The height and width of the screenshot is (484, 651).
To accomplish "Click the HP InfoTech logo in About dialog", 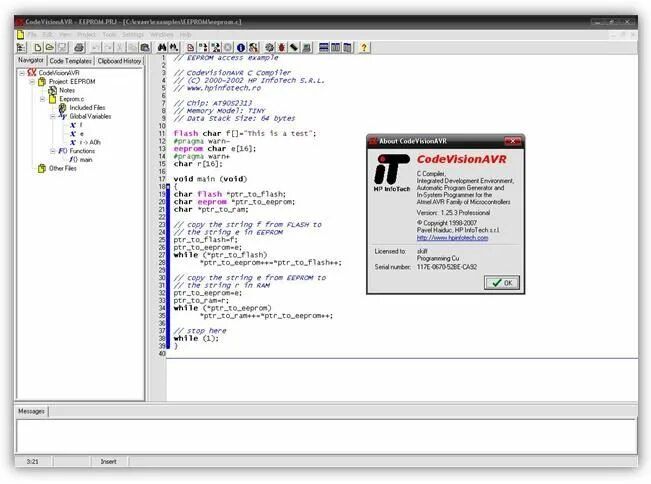I will (392, 173).
